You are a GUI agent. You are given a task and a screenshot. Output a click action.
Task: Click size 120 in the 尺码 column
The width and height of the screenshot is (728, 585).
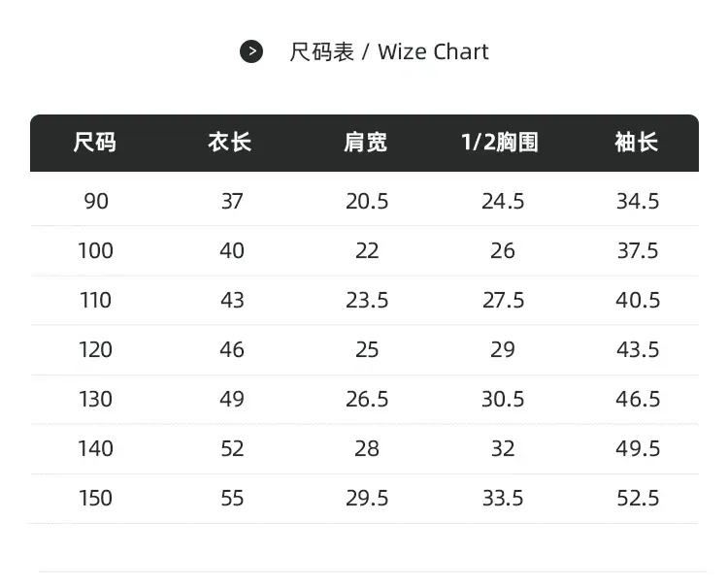point(96,349)
